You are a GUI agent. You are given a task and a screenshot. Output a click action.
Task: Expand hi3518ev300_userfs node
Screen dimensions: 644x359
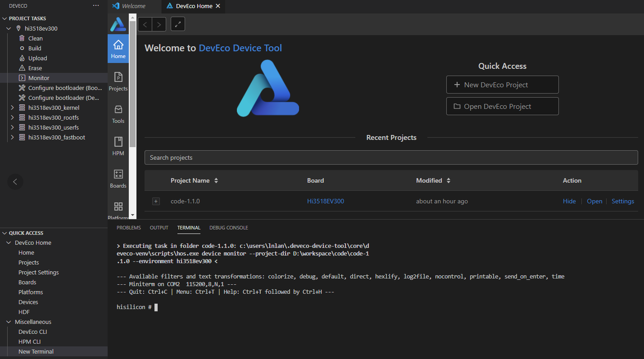(x=12, y=127)
